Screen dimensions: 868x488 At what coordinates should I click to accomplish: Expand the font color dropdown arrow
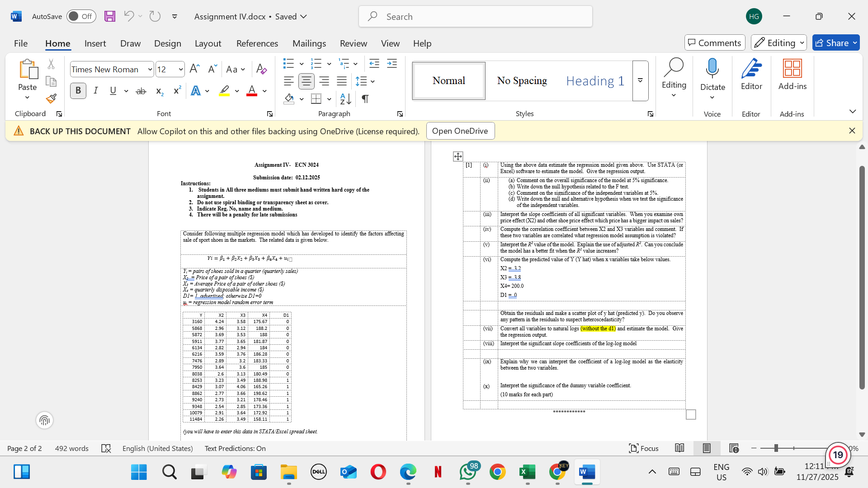coord(264,91)
